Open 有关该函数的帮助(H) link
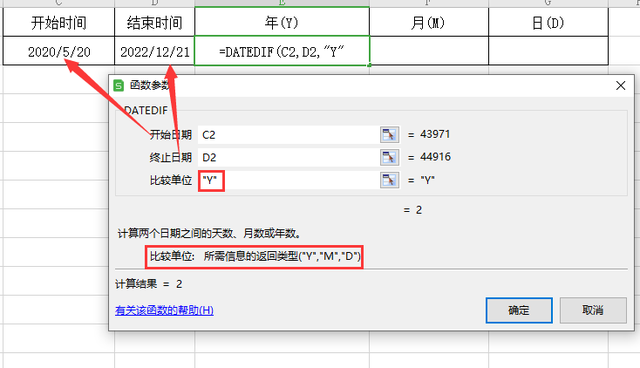This screenshot has width=640, height=368. point(164,310)
